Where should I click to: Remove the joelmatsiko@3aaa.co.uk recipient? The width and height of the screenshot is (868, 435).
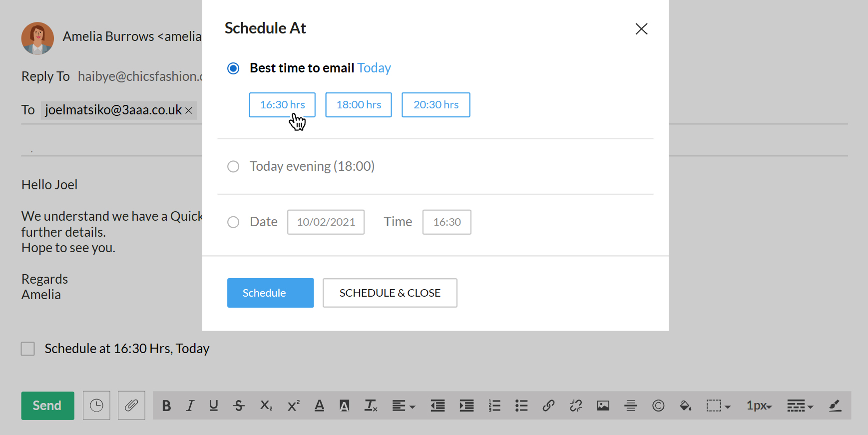[189, 110]
